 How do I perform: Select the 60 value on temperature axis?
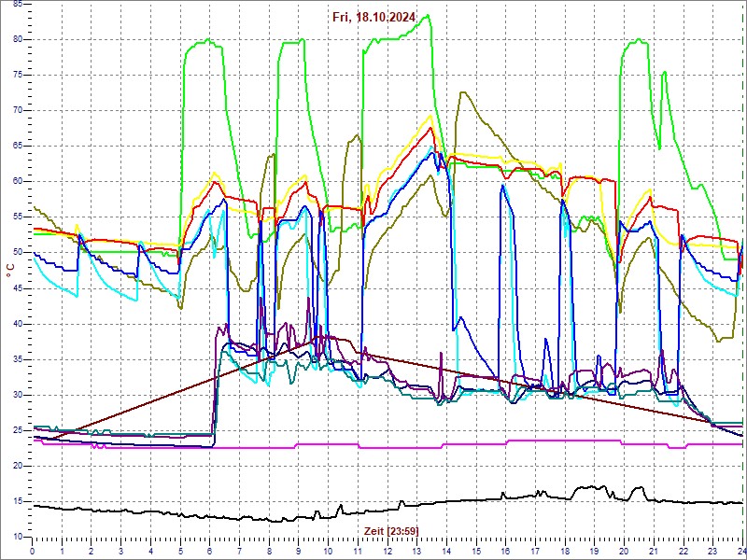tap(17, 182)
